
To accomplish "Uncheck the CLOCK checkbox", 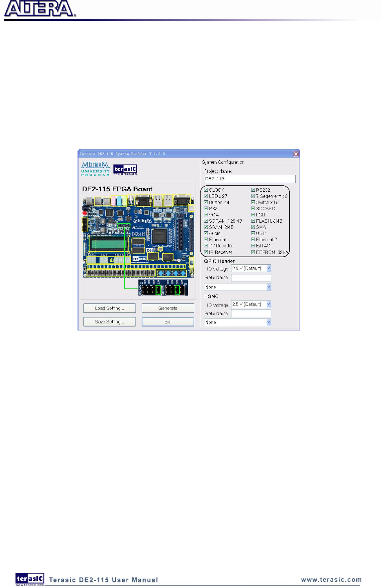I will (x=206, y=190).
